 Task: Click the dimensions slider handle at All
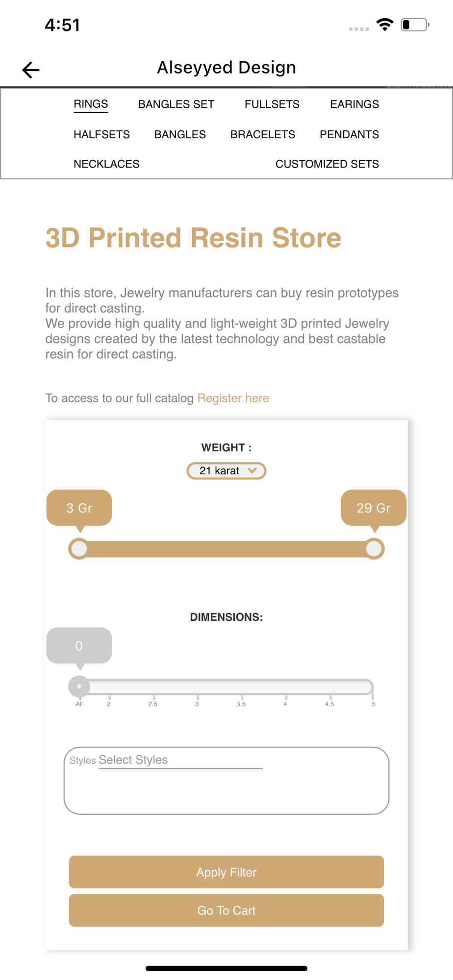click(79, 686)
